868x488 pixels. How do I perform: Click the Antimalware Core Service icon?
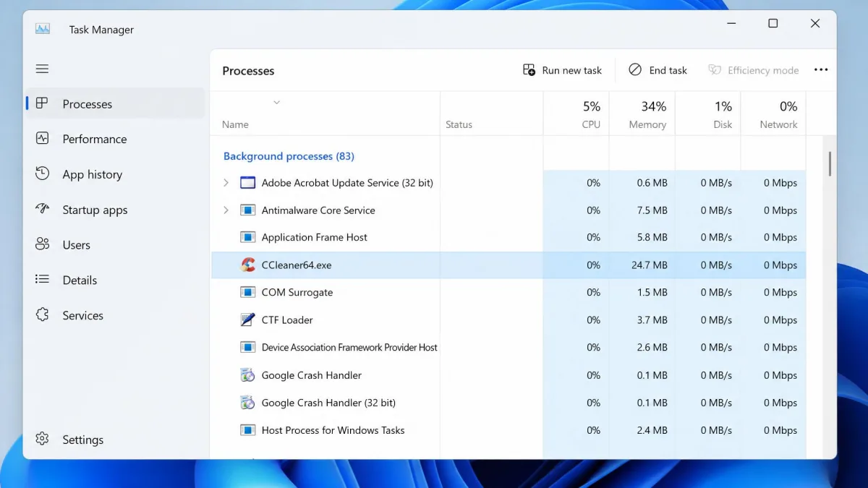(248, 210)
